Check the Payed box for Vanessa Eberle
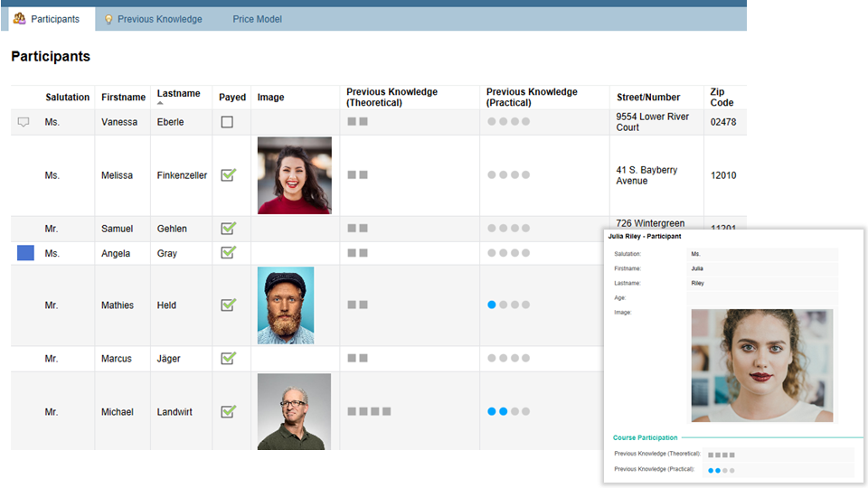This screenshot has width=868, height=488. pos(227,122)
